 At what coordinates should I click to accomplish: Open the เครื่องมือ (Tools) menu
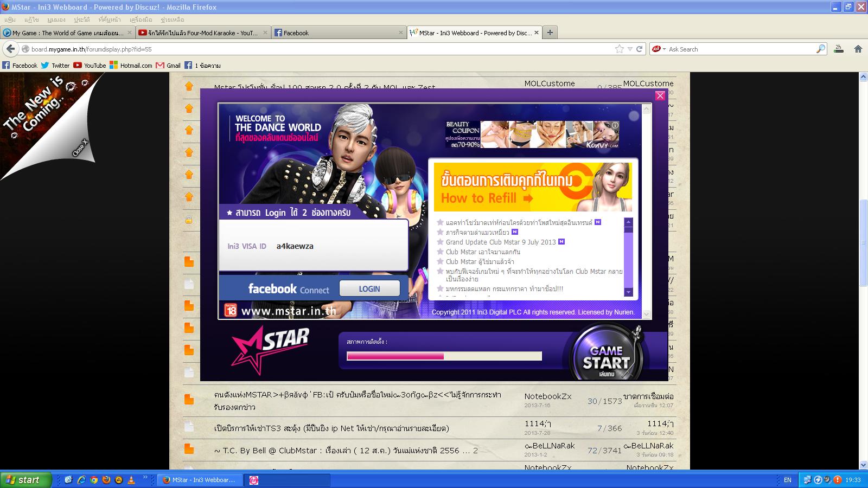tap(141, 20)
